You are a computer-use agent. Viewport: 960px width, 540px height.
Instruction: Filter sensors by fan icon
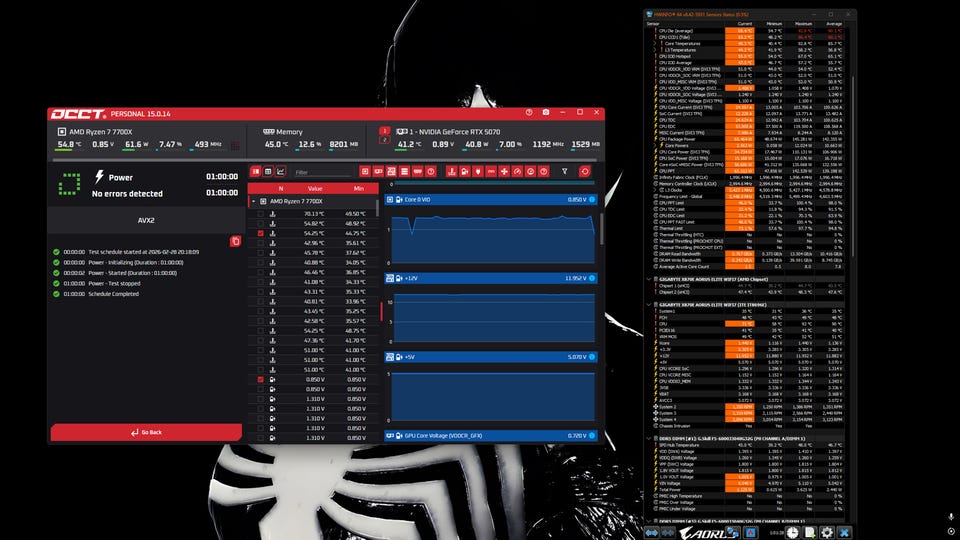504,171
